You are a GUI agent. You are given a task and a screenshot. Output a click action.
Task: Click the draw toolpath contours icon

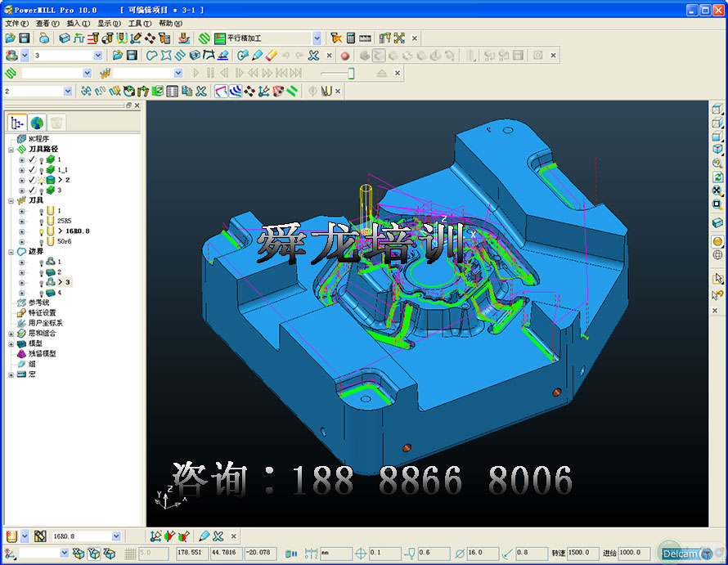[x=236, y=92]
